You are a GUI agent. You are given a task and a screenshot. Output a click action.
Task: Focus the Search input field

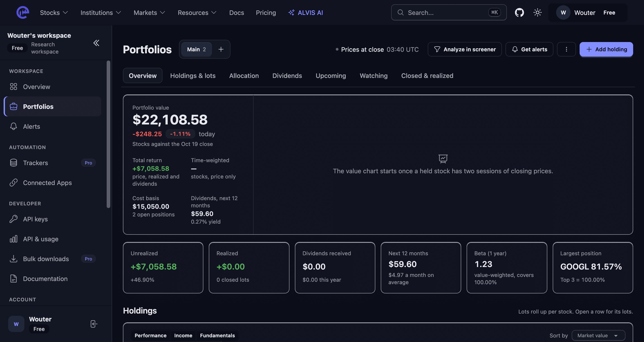pyautogui.click(x=449, y=12)
